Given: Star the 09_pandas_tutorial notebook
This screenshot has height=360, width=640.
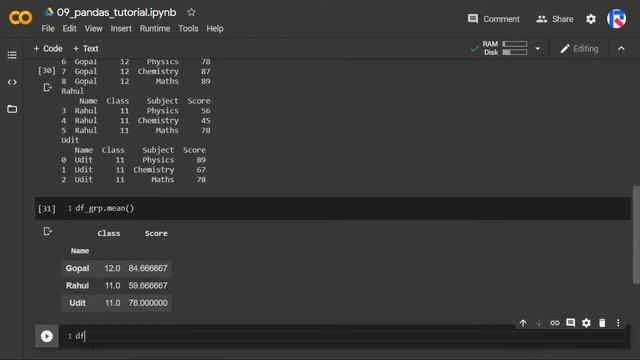Looking at the screenshot, I should click(191, 12).
